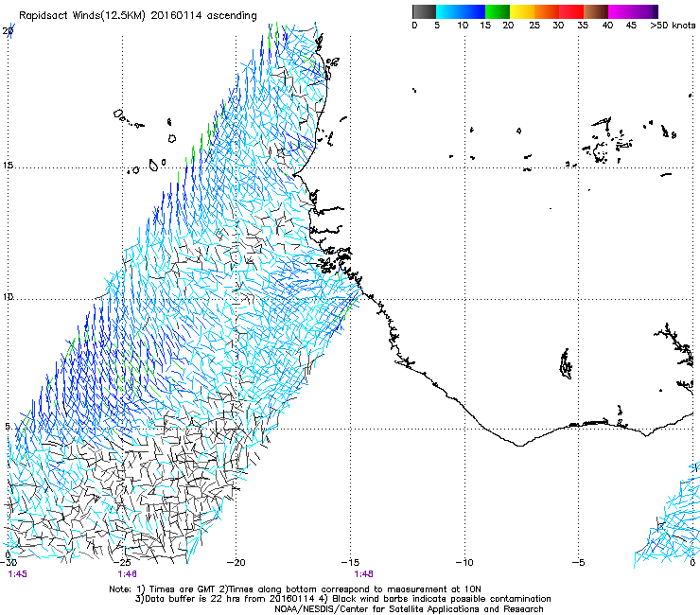The image size is (700, 615).
Task: Click the legend tick label '40'
Action: [x=607, y=26]
